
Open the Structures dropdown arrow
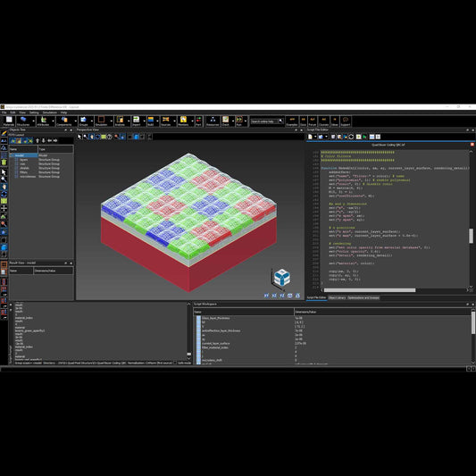tap(33, 121)
